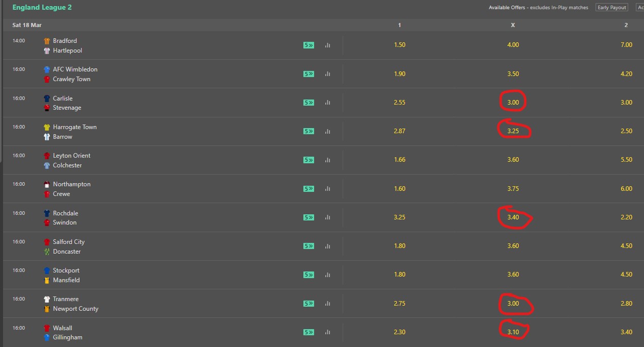
Task: Open stats icon for Walsall v Gillingham
Action: [x=327, y=332]
